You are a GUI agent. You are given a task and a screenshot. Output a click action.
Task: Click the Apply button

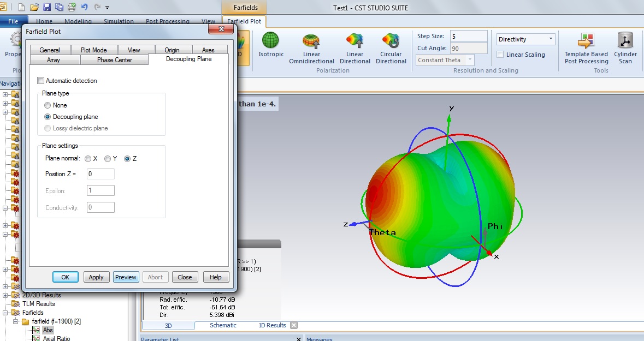point(96,277)
